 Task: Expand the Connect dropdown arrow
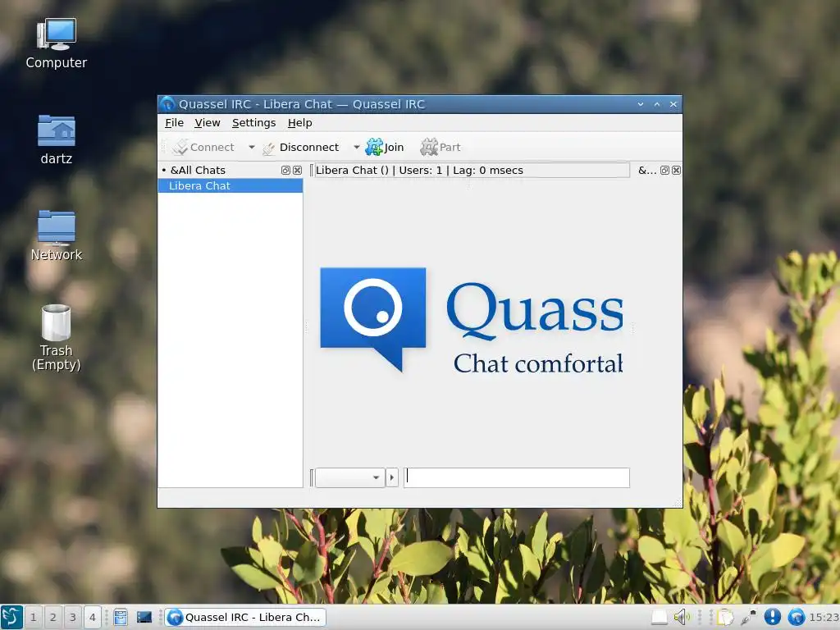251,148
